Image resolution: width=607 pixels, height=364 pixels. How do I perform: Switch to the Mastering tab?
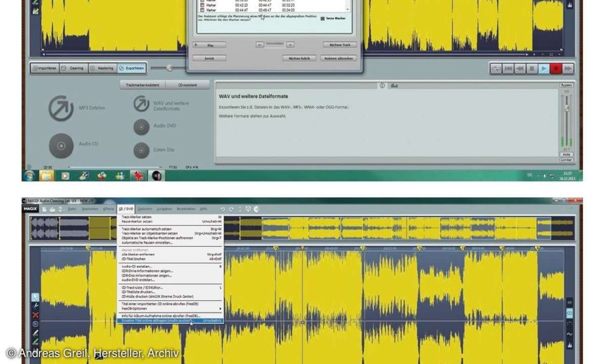tap(103, 68)
